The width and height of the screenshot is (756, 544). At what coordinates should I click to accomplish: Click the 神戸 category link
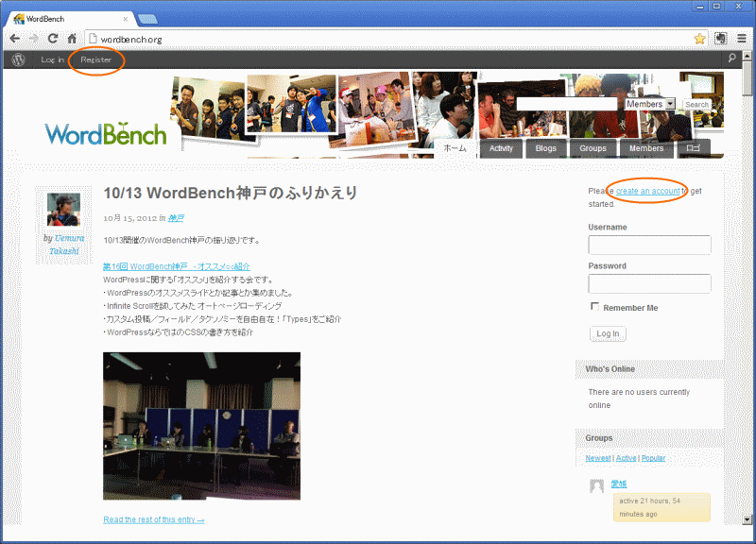click(176, 218)
